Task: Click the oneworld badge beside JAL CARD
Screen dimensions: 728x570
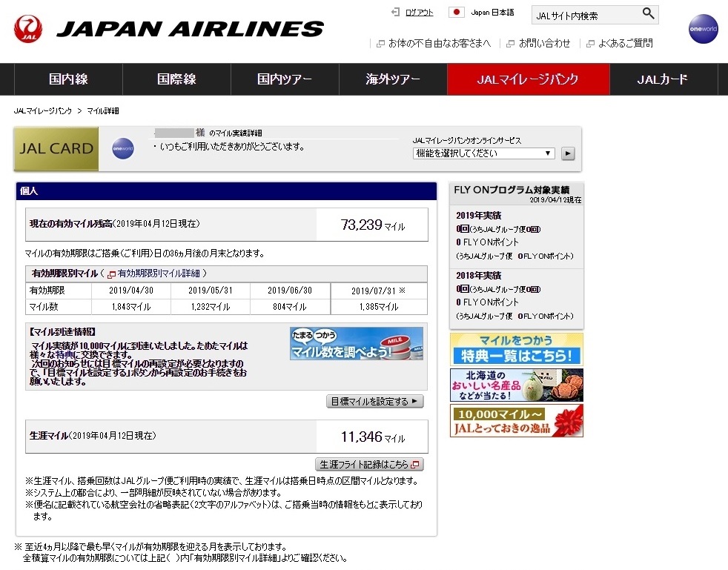Action: 123,148
